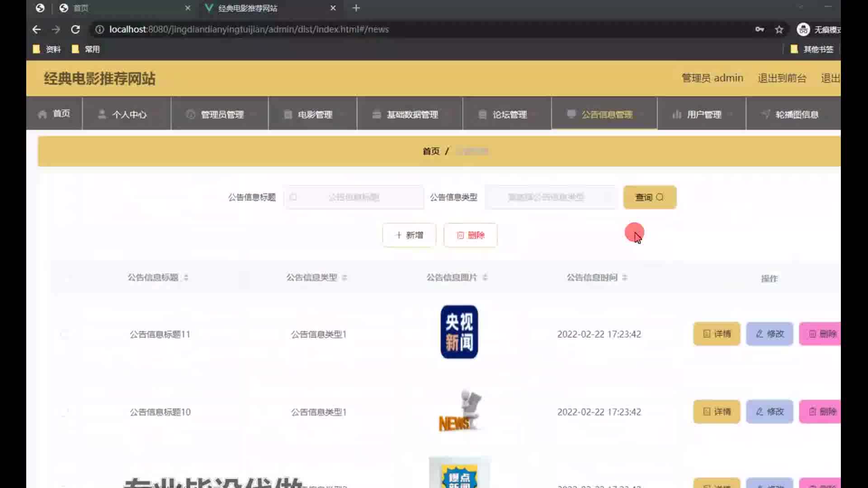Sort by the 公告信息图片 column arrows
Image resolution: width=868 pixels, height=488 pixels.
coord(485,277)
